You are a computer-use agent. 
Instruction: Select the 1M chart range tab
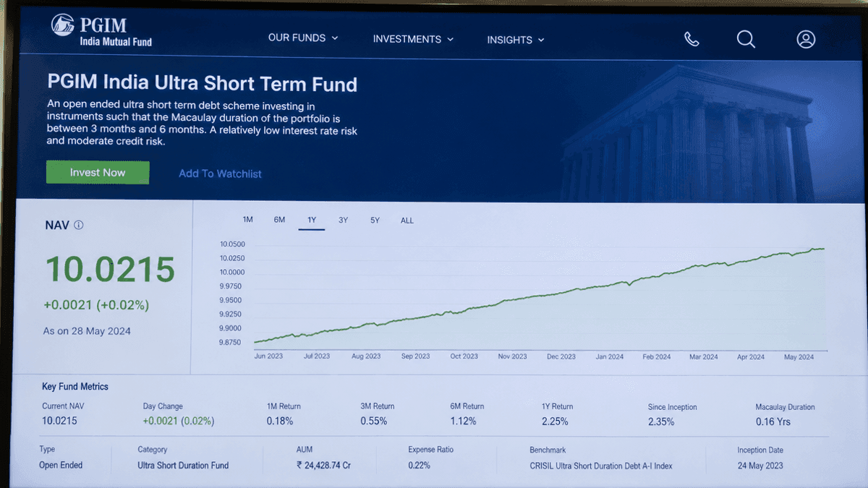point(247,220)
